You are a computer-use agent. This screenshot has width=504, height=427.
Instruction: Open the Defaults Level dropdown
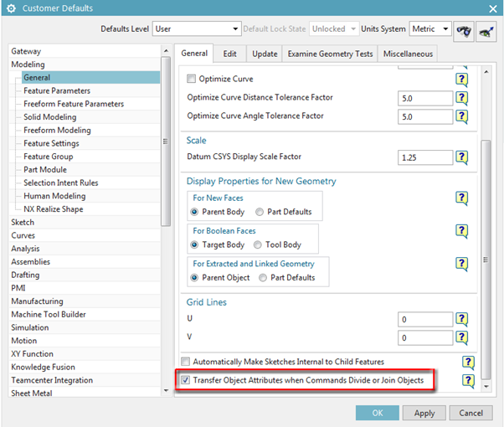196,28
